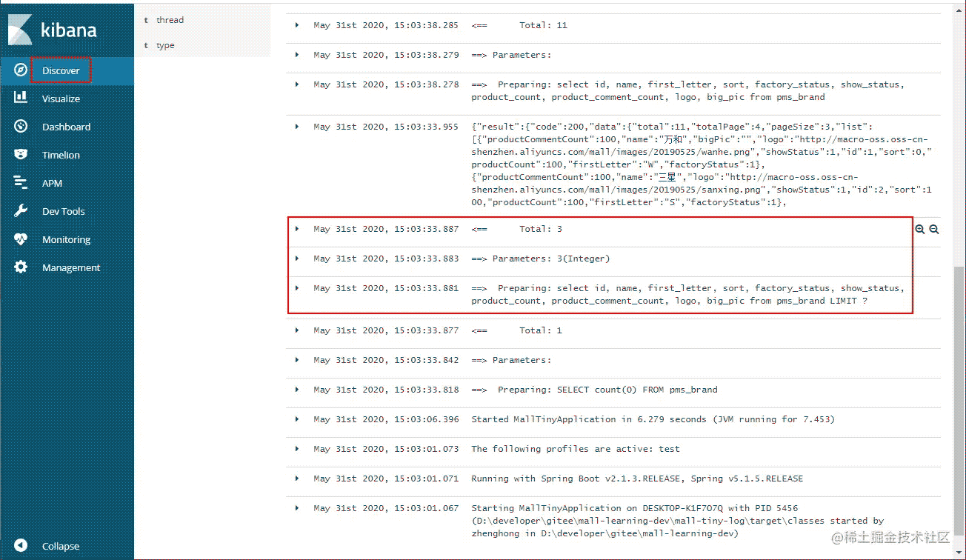Collapse the sidebar navigation
Viewport: 966px width, 560px height.
(x=21, y=546)
